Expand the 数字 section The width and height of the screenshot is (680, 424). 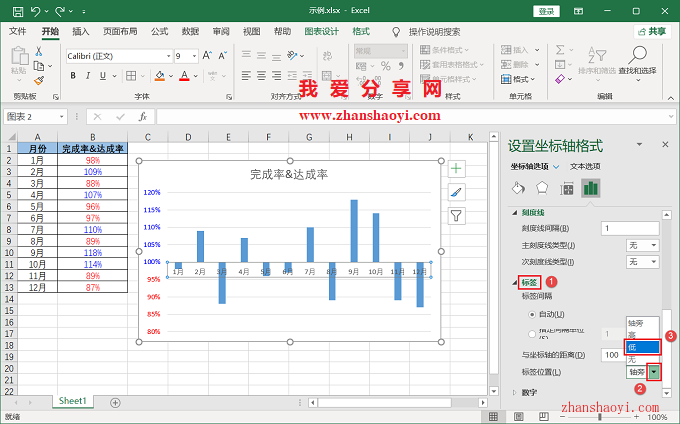(x=514, y=392)
